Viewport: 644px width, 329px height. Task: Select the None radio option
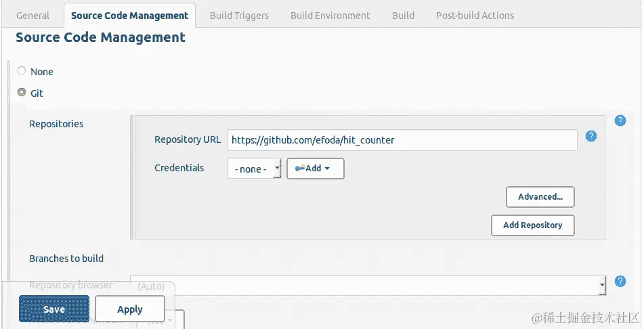tap(22, 70)
